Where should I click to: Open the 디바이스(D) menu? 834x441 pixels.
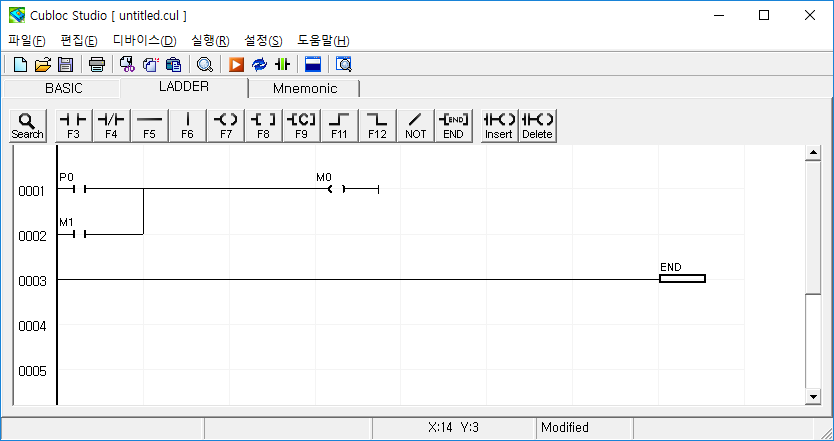144,41
